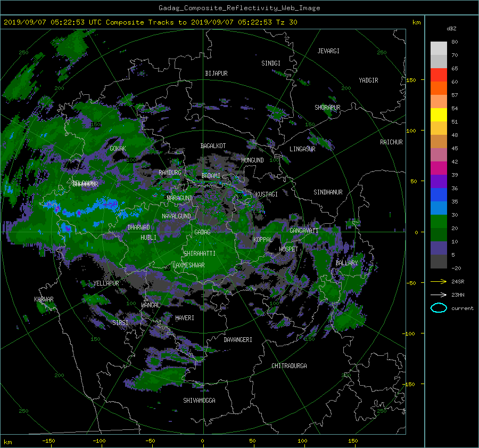Screen dimensions: 479x448
Task: Click the SINDHANUR city label
Action: [x=328, y=192]
